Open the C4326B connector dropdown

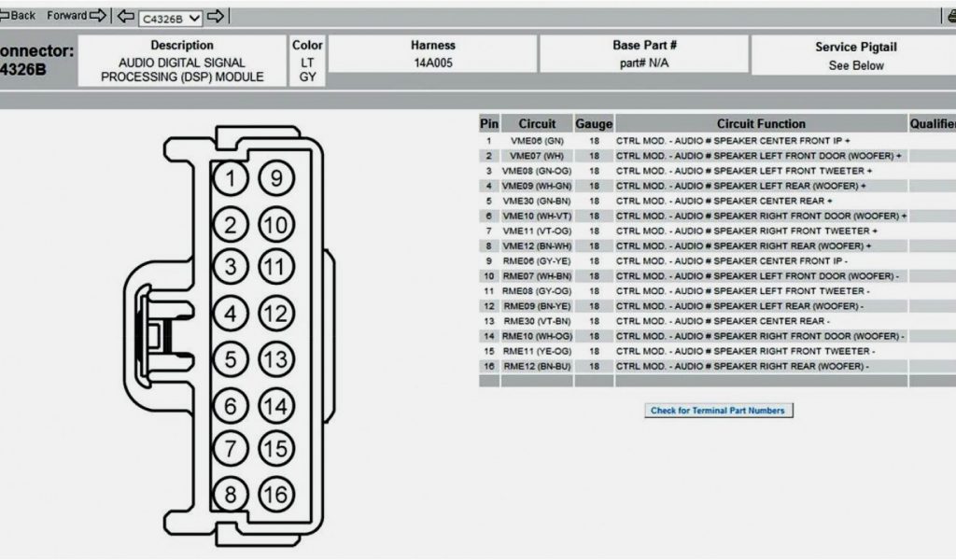click(x=170, y=18)
